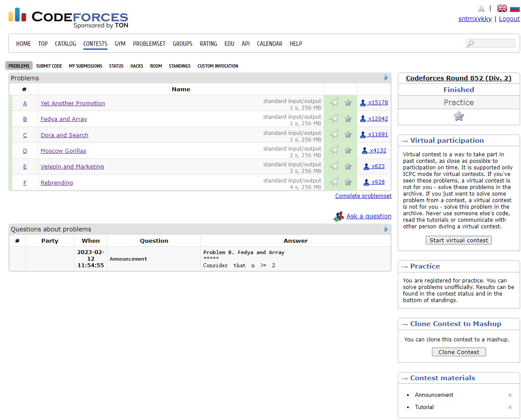
Task: Click the submit icon for Moscow Gorillas
Action: [334, 150]
